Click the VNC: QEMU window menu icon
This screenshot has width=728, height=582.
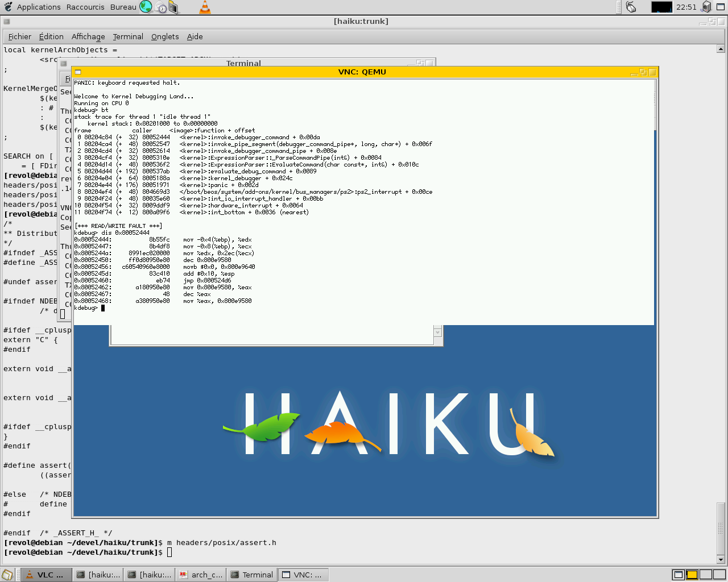78,72
